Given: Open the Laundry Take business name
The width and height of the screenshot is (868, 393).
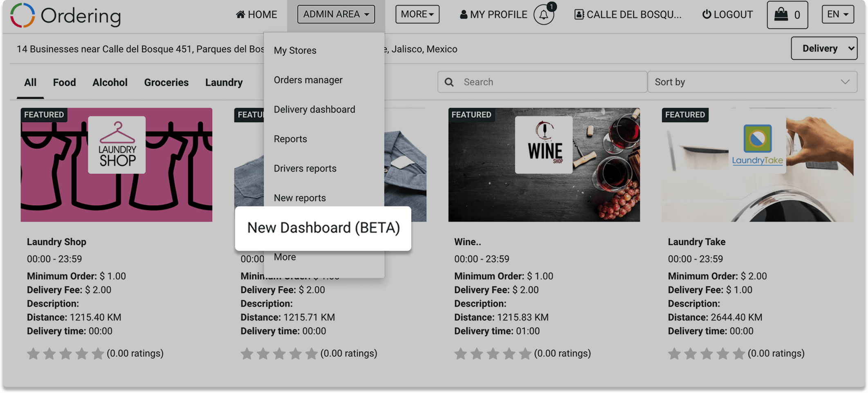Looking at the screenshot, I should (x=697, y=242).
